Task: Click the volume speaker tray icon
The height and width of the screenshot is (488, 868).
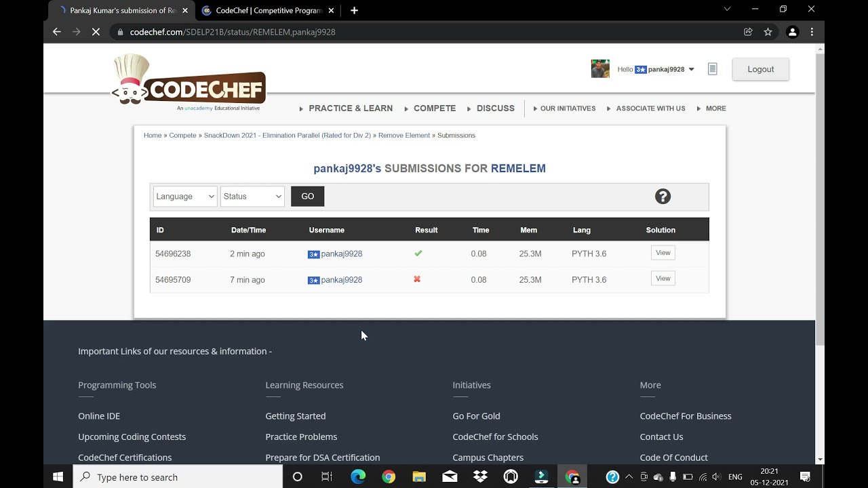Action: tap(717, 477)
